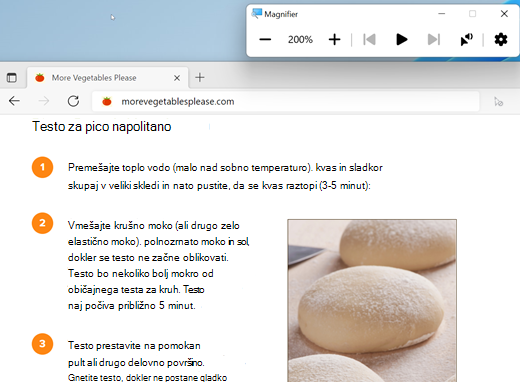Click the 200% zoom level value
The width and height of the screenshot is (520, 382).
(300, 40)
